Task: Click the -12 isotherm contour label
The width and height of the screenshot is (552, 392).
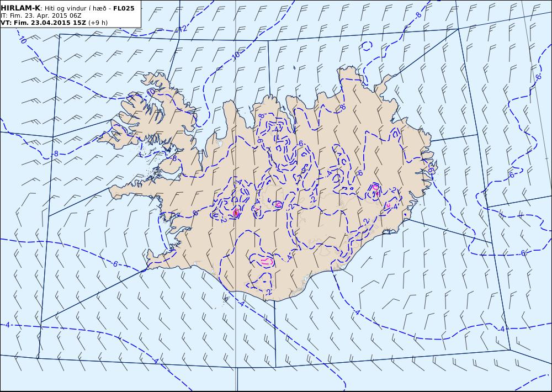Action: click(x=182, y=29)
